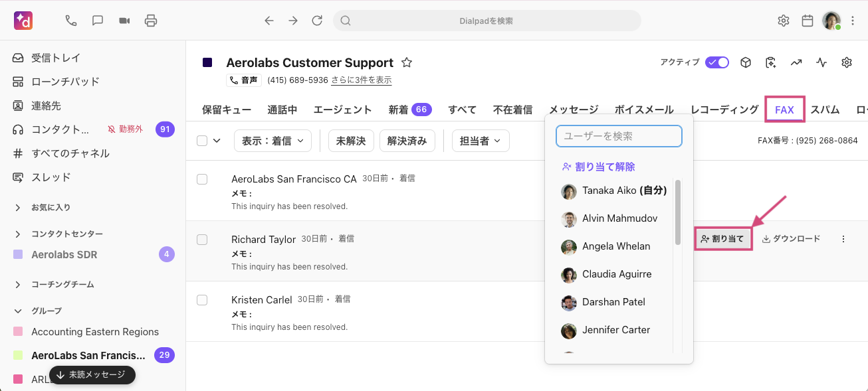Open the calendar icon in top bar
Screen dimensions: 868x391
(x=808, y=21)
